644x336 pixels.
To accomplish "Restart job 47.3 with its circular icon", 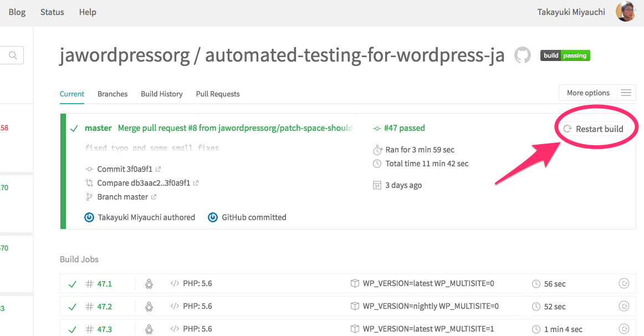I will click(624, 329).
